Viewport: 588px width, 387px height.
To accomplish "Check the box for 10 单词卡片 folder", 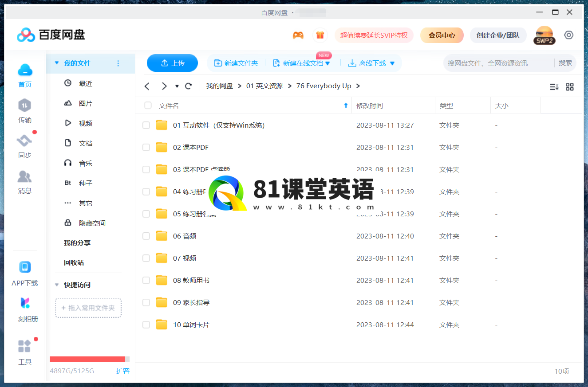I will 146,325.
